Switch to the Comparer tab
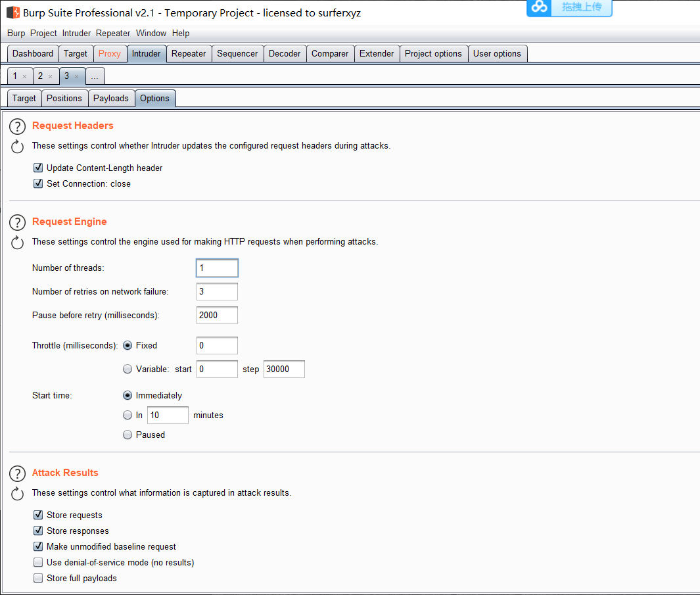This screenshot has width=700, height=595. click(x=331, y=54)
